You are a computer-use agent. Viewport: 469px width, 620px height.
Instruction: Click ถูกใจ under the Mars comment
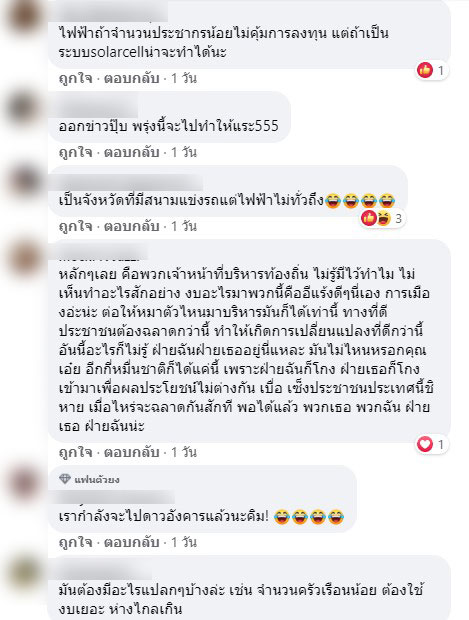tap(75, 542)
